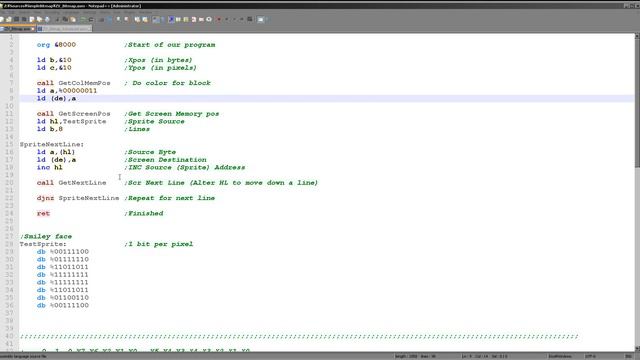Click the Ln/Col position status bar entry
This screenshot has height=360, width=640.
click(484, 356)
